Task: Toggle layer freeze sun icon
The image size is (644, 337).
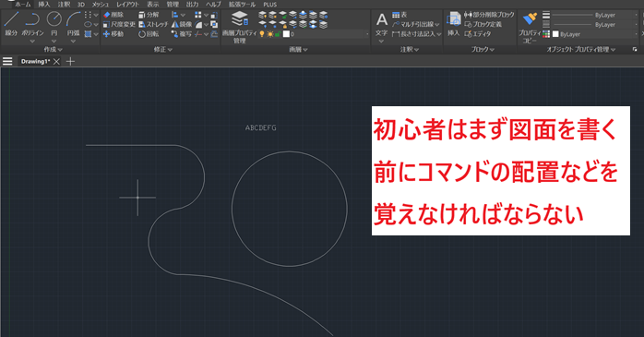Action: tap(269, 34)
